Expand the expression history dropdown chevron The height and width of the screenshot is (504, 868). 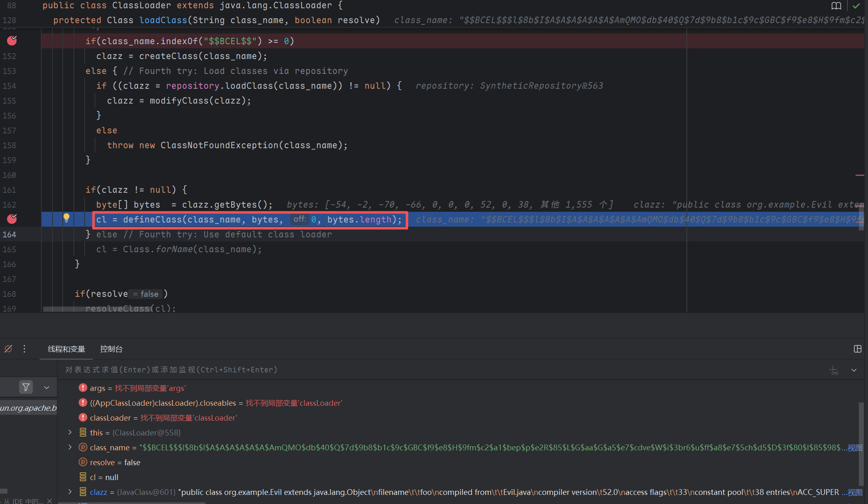coord(854,370)
